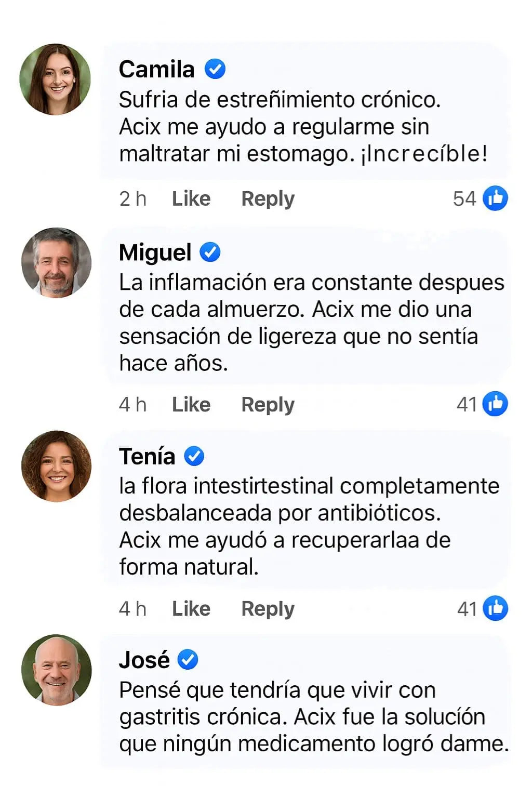This screenshot has height=798, width=532.
Task: Click the verified badge beside Miguel
Action: pos(210,252)
